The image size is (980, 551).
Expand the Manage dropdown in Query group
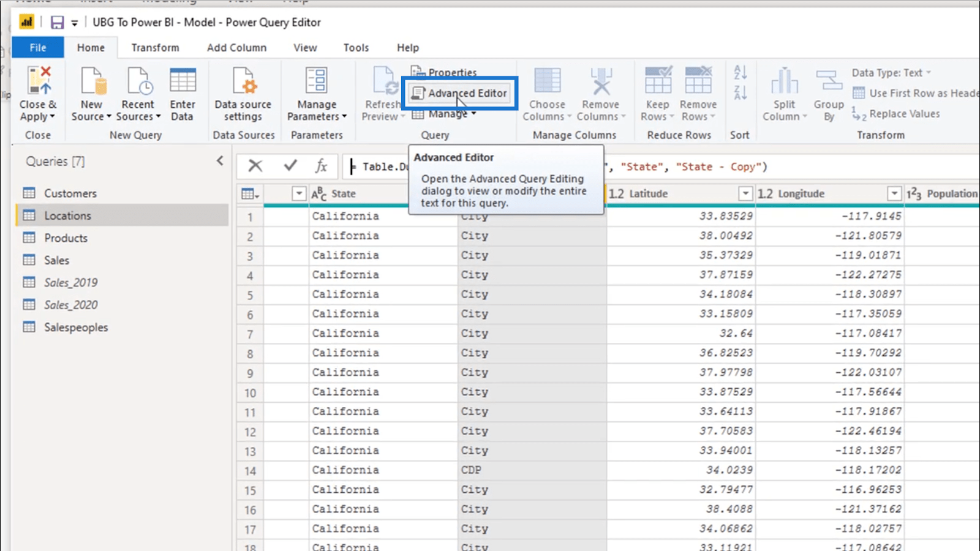point(473,114)
